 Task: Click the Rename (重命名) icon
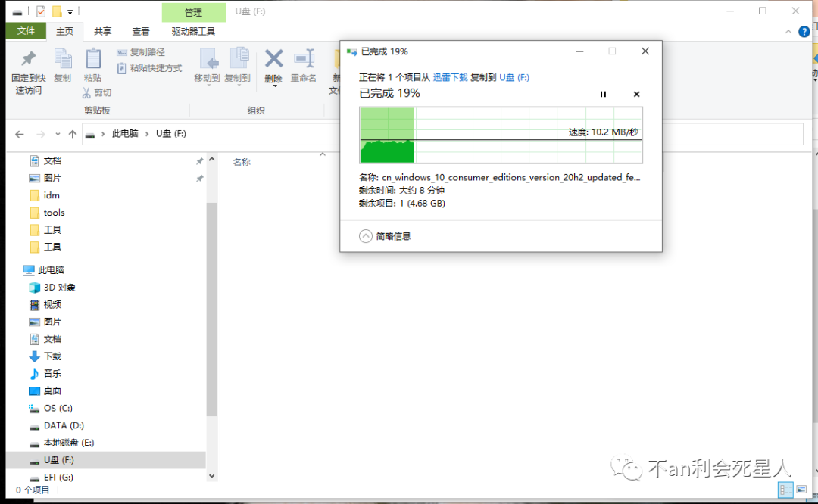coord(304,58)
